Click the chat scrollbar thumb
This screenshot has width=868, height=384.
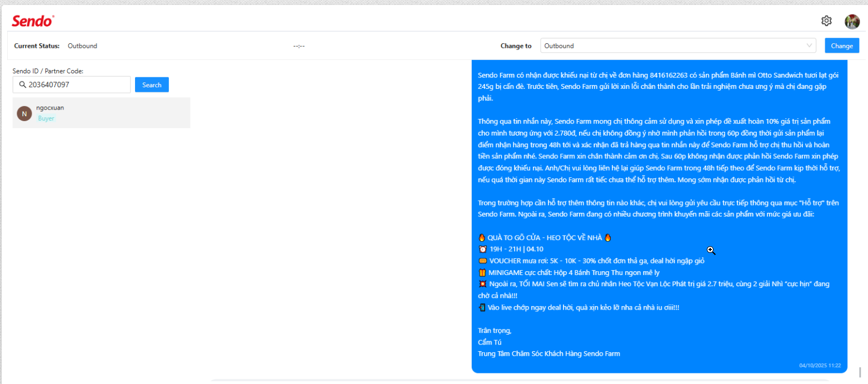(860, 372)
